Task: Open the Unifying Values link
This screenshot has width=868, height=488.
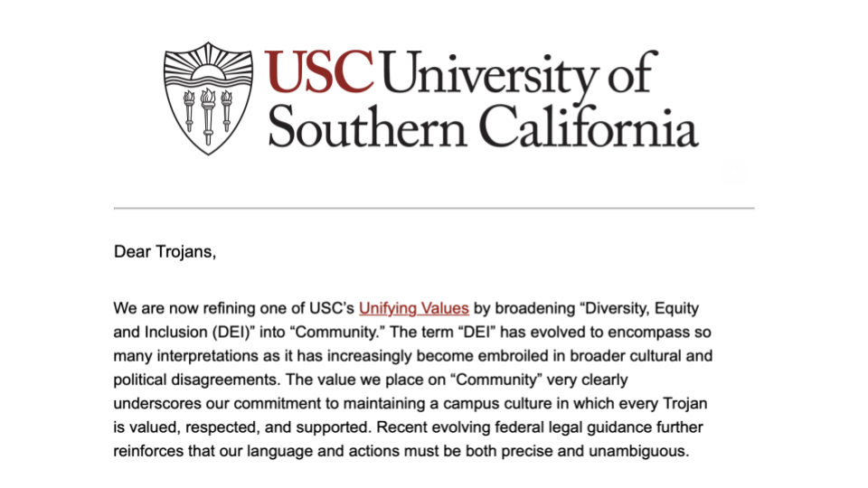Action: [x=413, y=308]
